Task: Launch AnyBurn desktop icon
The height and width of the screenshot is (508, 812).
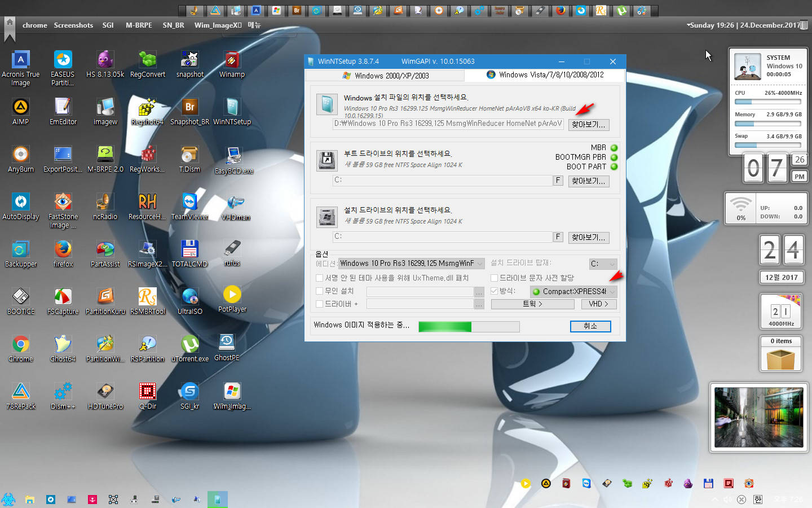Action: (21, 159)
